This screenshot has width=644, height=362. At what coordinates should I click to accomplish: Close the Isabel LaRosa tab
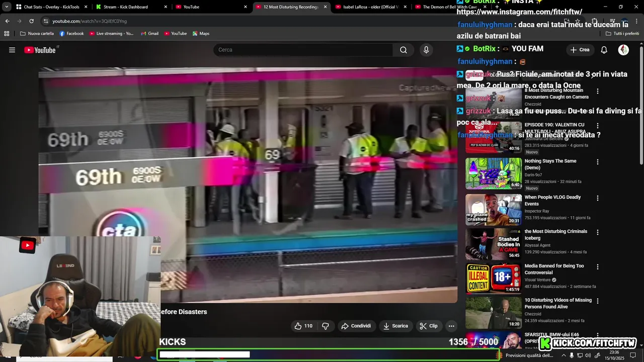point(405,7)
